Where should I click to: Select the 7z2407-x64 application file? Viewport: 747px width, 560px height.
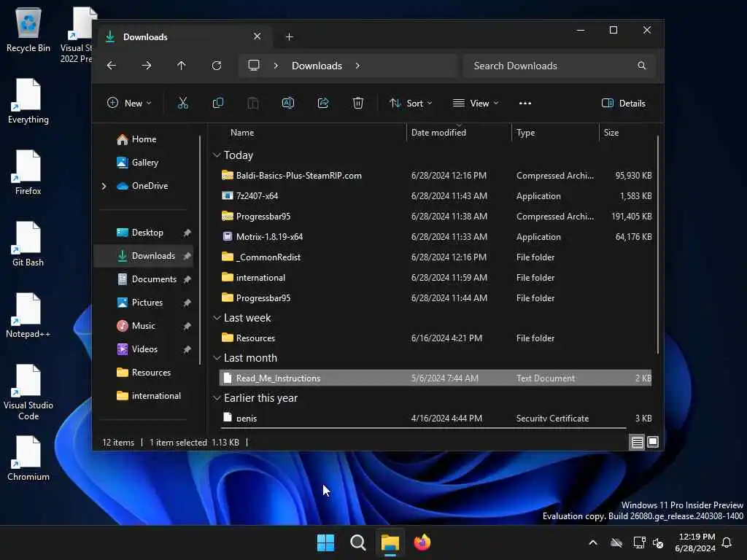coord(436,196)
